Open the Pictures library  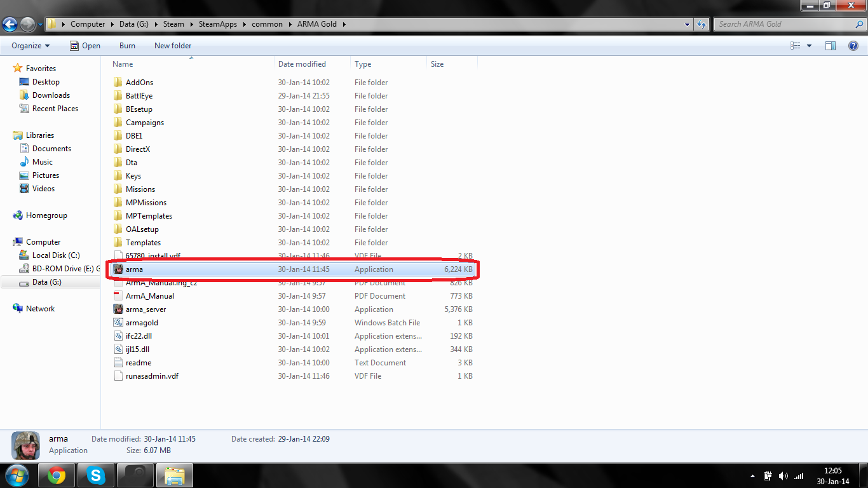click(46, 175)
